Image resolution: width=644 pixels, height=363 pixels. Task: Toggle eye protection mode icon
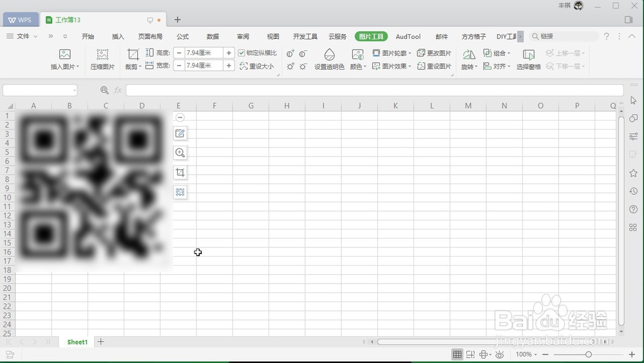click(500, 355)
